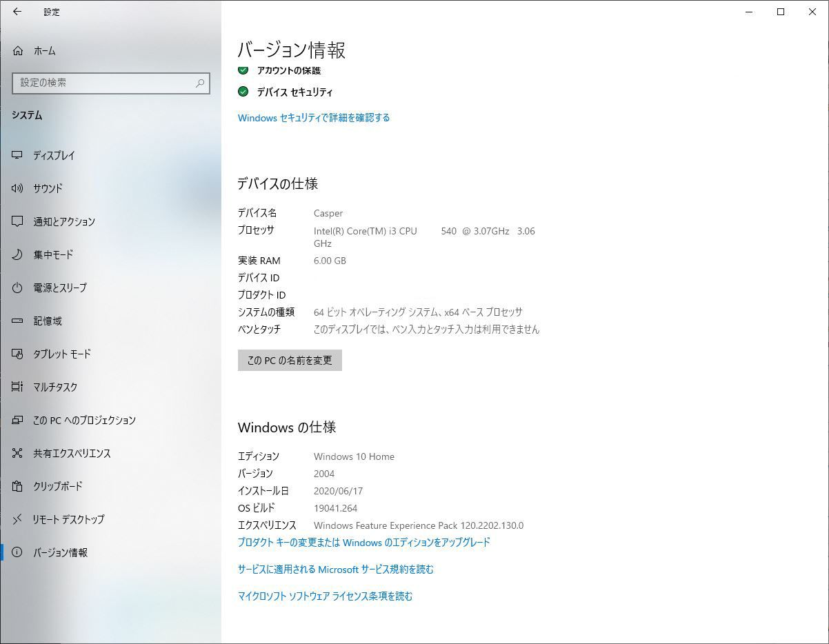Click the ペンとタッチ availability text
The image size is (829, 644).
click(426, 330)
